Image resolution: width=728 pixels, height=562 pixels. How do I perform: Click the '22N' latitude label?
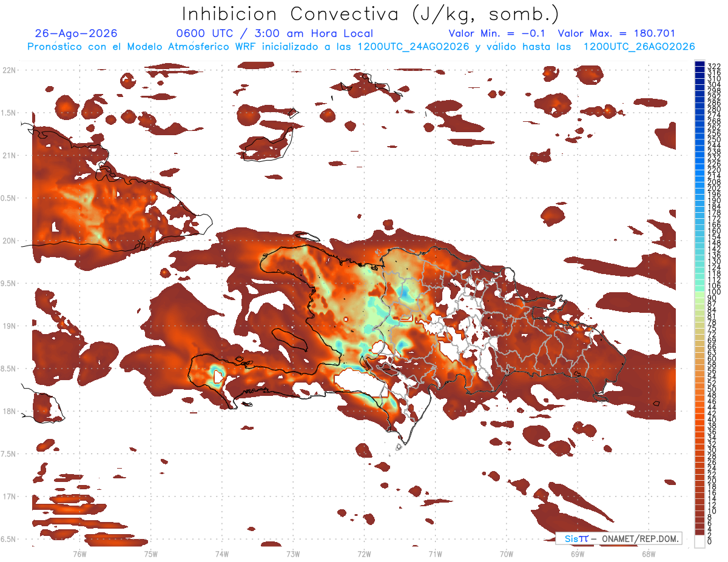[x=9, y=70]
